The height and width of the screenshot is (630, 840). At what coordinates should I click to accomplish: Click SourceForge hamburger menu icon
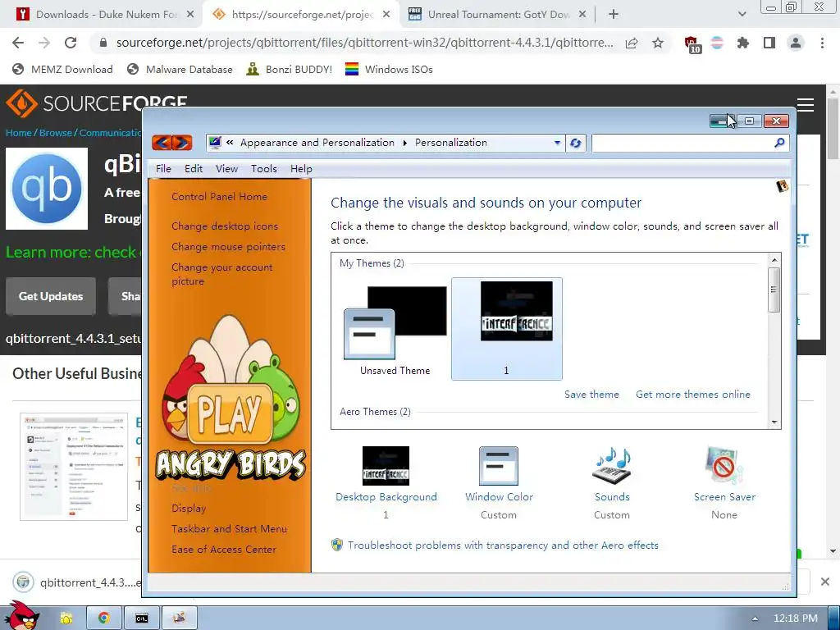(x=806, y=105)
